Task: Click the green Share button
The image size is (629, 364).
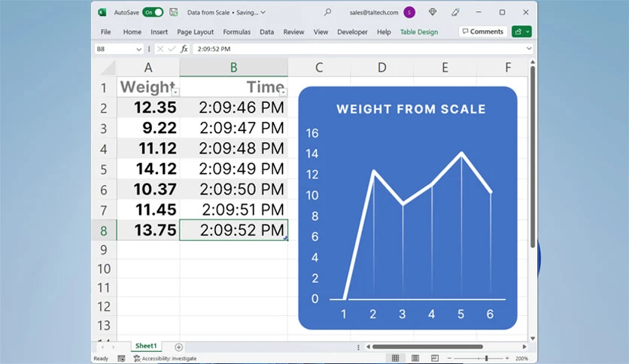Action: (518, 32)
